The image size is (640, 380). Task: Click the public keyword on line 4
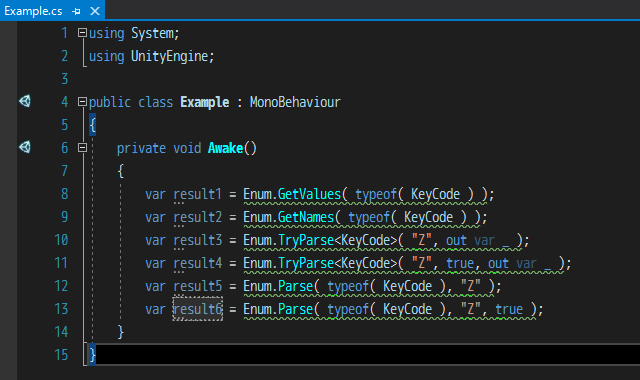pyautogui.click(x=110, y=102)
